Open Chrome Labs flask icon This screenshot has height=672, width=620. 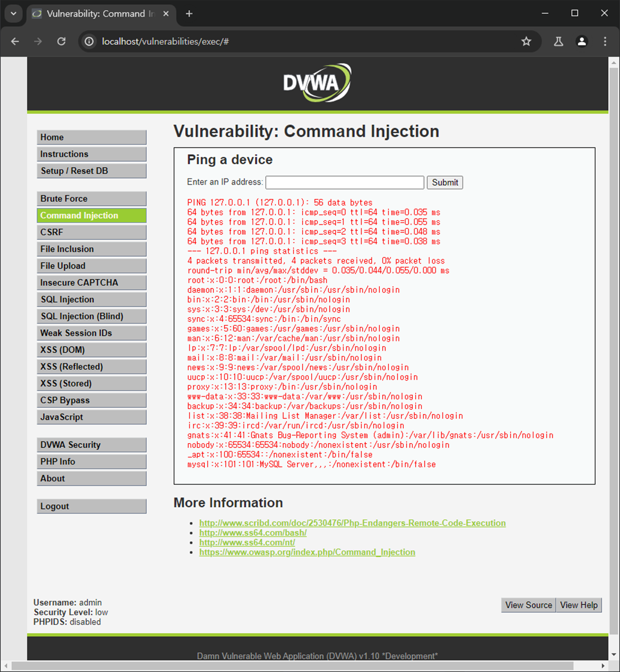(x=558, y=42)
